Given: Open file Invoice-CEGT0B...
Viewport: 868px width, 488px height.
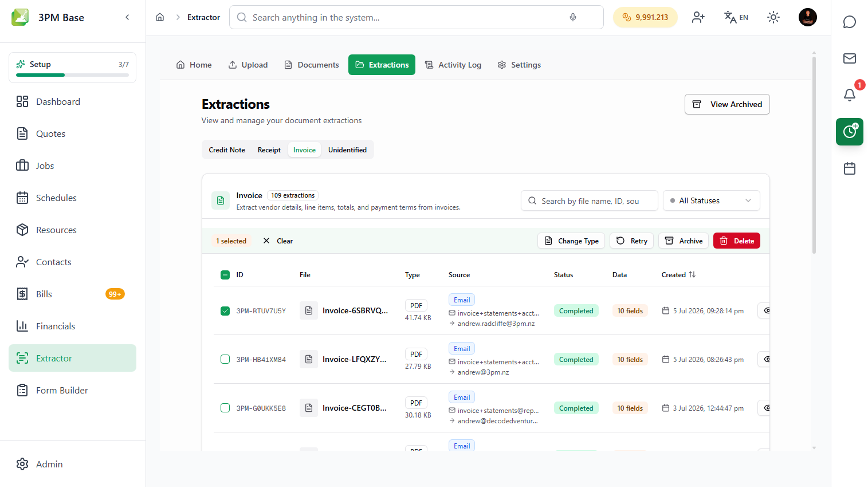Looking at the screenshot, I should (355, 408).
